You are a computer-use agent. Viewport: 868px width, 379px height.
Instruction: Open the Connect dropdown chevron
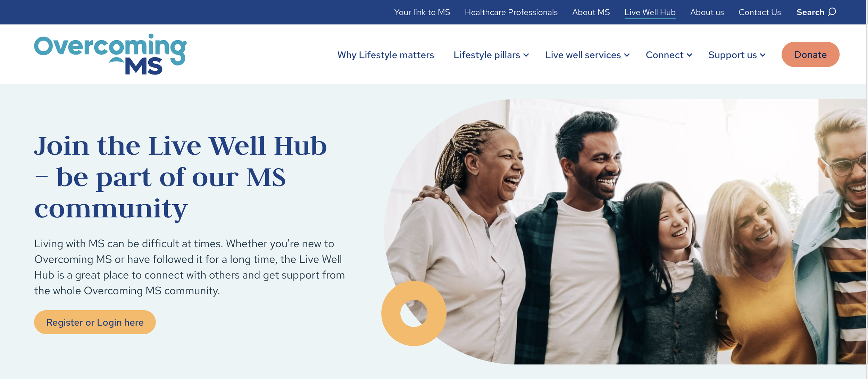(690, 55)
